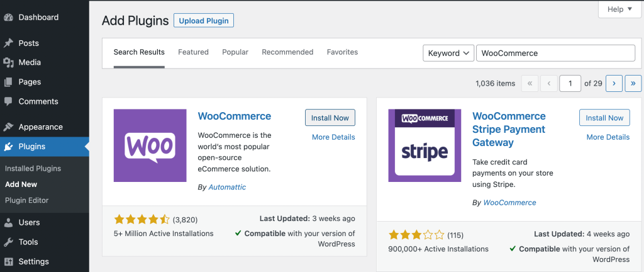
Task: Click the Stripe Gateway star rating
Action: point(416,235)
